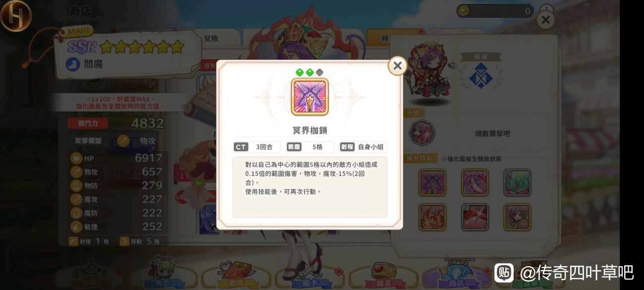Open the 天賦 talent icon 細數罪孽吧
The image size is (644, 290).
422,133
